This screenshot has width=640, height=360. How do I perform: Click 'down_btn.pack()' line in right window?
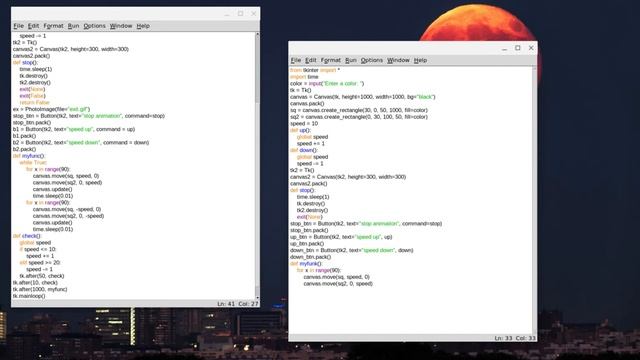(x=310, y=257)
